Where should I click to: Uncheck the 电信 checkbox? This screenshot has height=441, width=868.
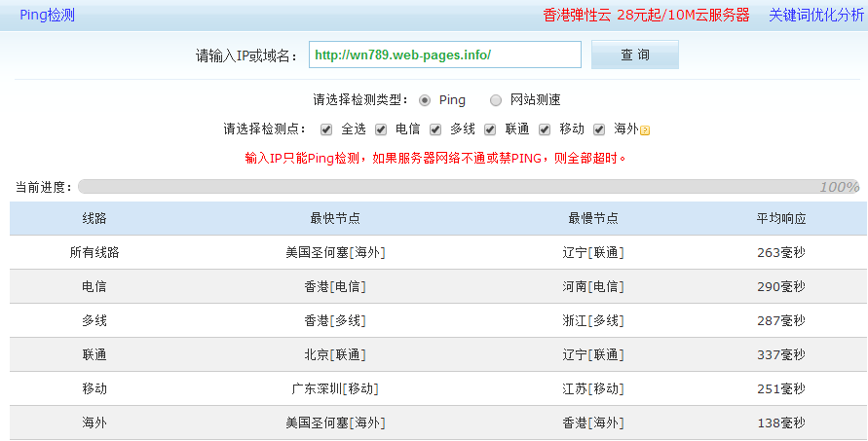tap(381, 129)
